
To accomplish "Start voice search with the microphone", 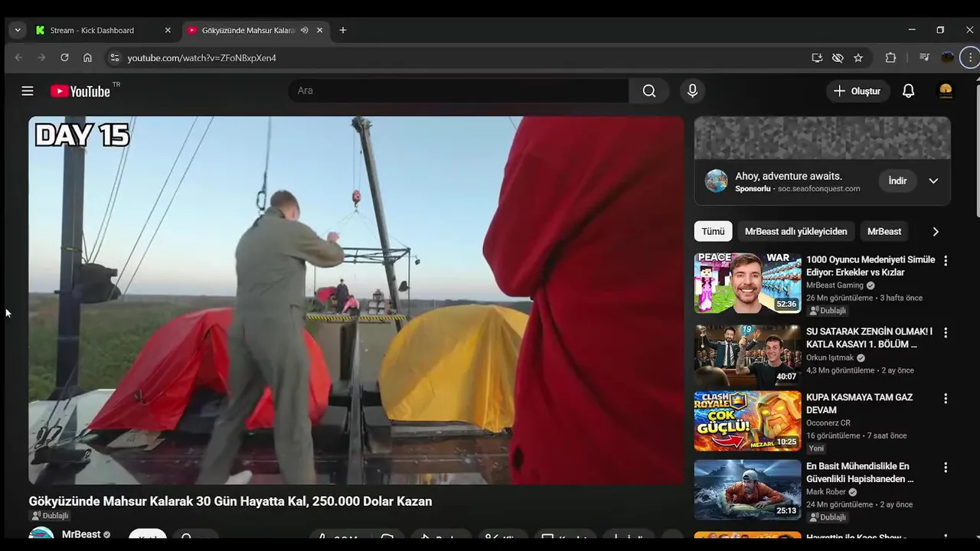I will tap(692, 90).
